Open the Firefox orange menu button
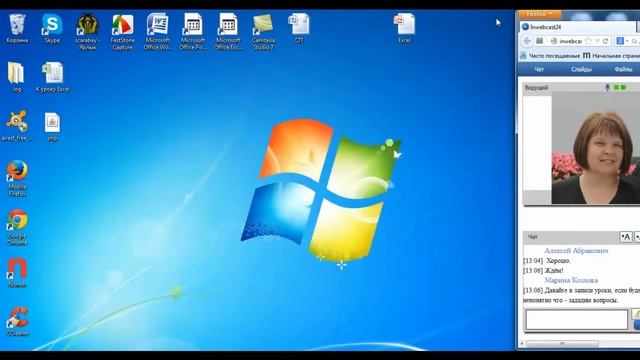Viewport: 640px width, 360px height. click(x=540, y=14)
